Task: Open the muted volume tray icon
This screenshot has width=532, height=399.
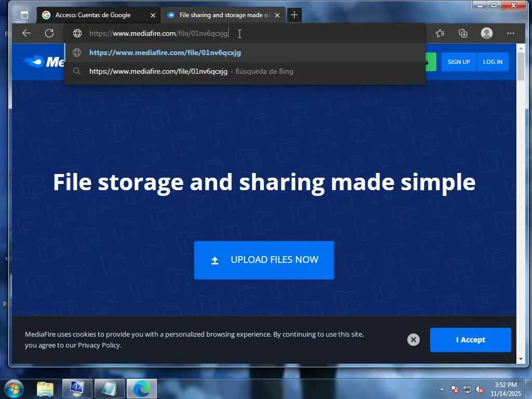Action: [480, 390]
